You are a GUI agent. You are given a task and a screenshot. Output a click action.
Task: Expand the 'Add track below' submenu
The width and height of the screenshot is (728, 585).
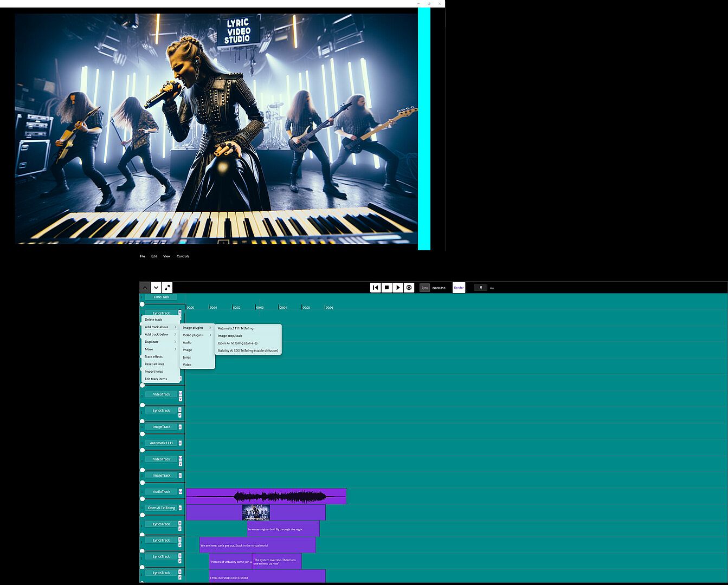point(160,335)
